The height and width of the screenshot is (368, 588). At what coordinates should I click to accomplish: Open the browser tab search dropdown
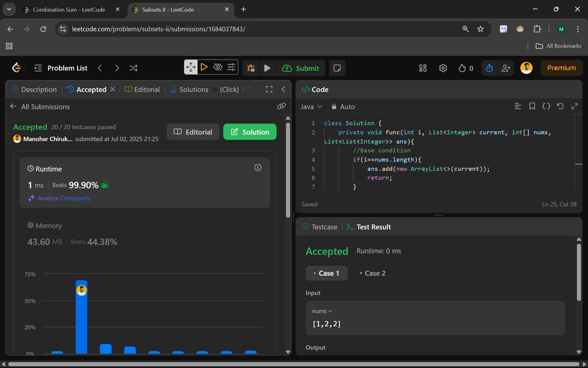pyautogui.click(x=9, y=9)
